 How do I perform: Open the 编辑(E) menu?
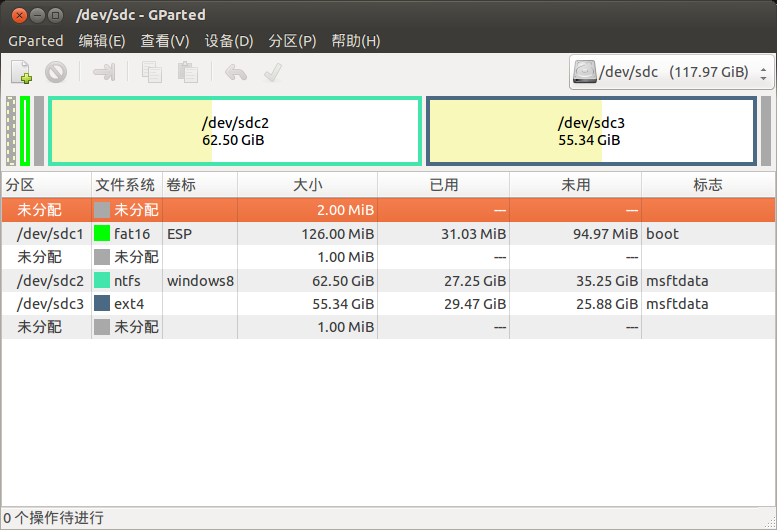tap(102, 41)
